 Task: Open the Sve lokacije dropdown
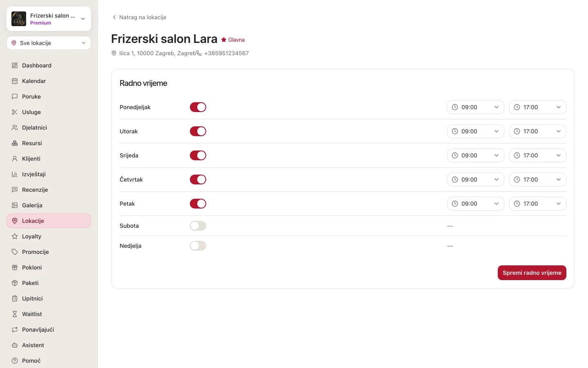tap(49, 43)
